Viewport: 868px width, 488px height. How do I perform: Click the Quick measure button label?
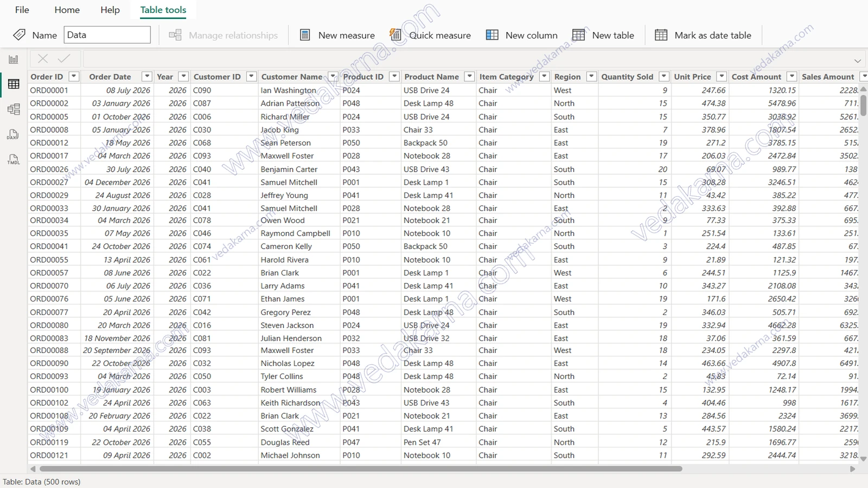(440, 35)
